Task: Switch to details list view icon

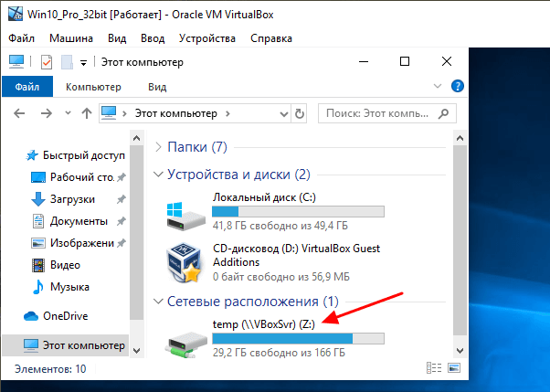Action: (x=434, y=368)
